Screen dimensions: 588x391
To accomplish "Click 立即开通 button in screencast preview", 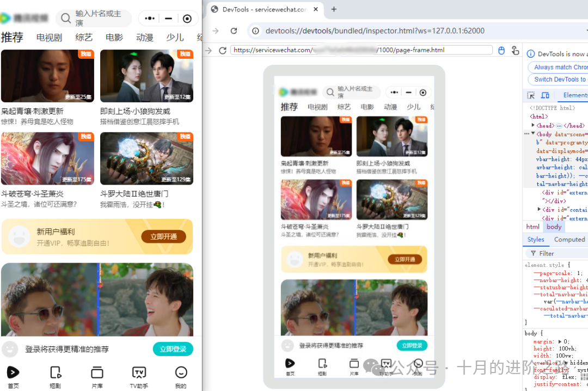I will click(405, 259).
